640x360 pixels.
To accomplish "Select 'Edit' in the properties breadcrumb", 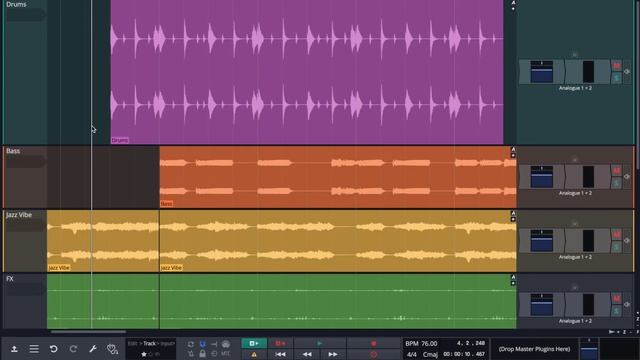I will (133, 344).
